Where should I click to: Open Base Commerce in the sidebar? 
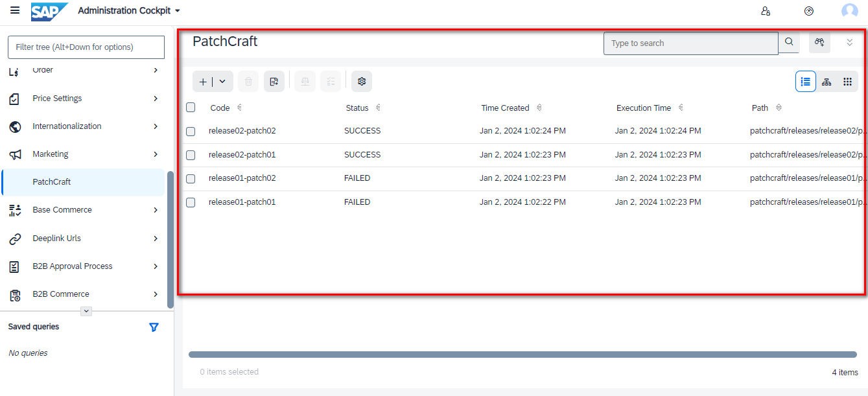[x=62, y=210]
